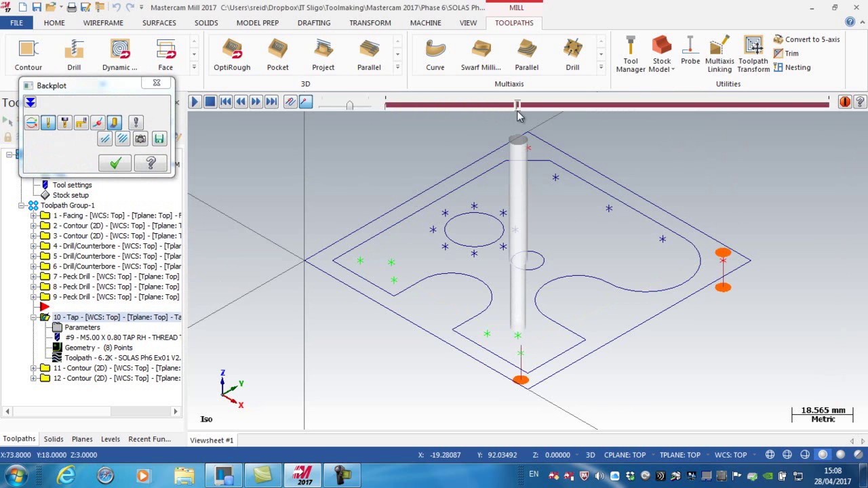This screenshot has height=488, width=868.
Task: Select the Multiaxis Parallel toolpath
Action: point(526,54)
